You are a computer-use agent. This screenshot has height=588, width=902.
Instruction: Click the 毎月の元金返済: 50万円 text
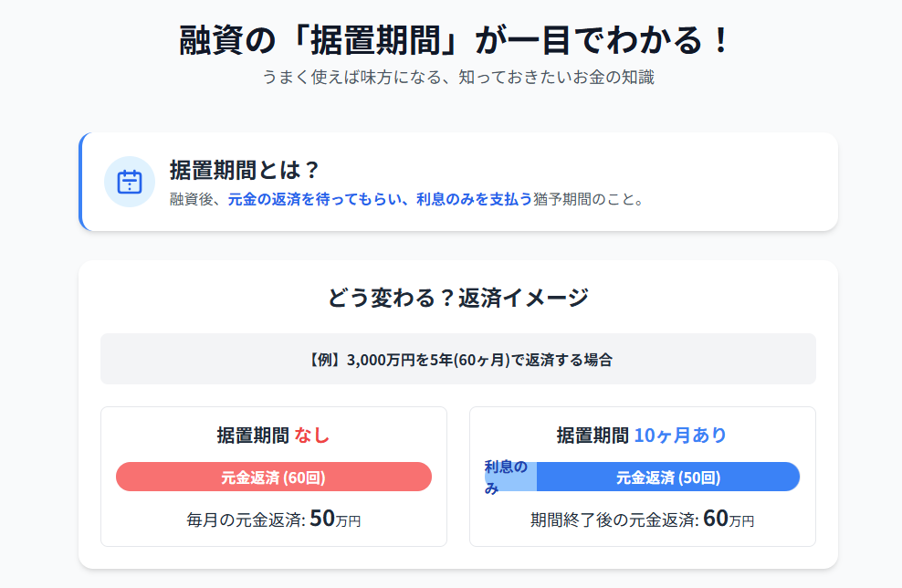point(274,519)
